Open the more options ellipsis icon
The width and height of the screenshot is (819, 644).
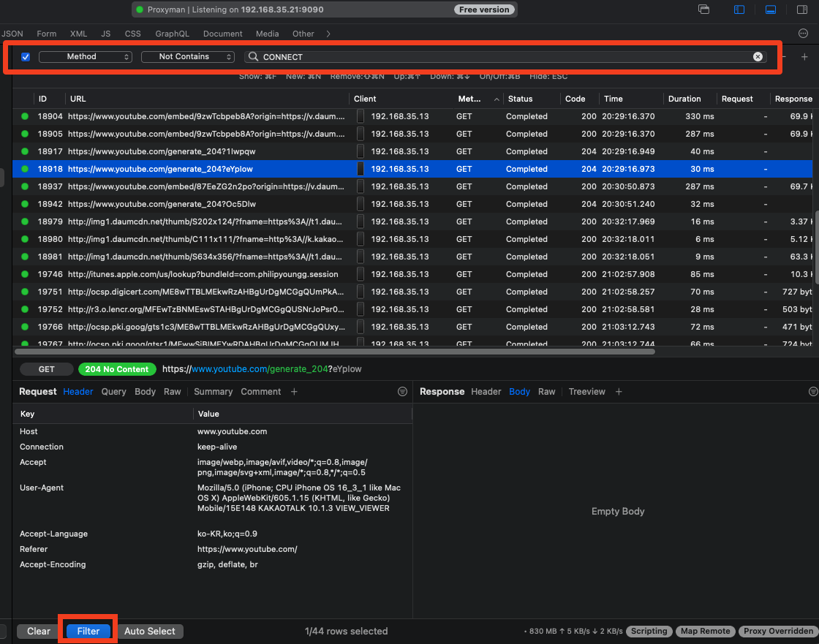[803, 34]
